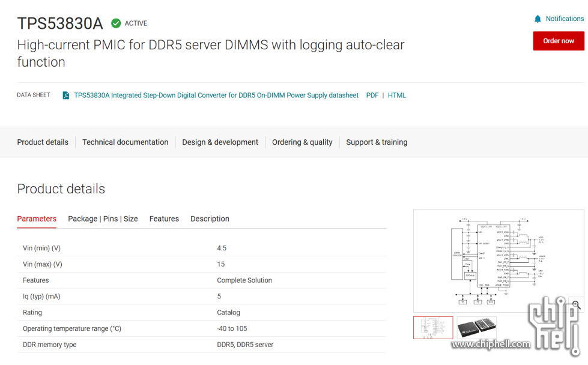Go to Ordering & quality section
Image resolution: width=588 pixels, height=365 pixels.
click(x=302, y=142)
